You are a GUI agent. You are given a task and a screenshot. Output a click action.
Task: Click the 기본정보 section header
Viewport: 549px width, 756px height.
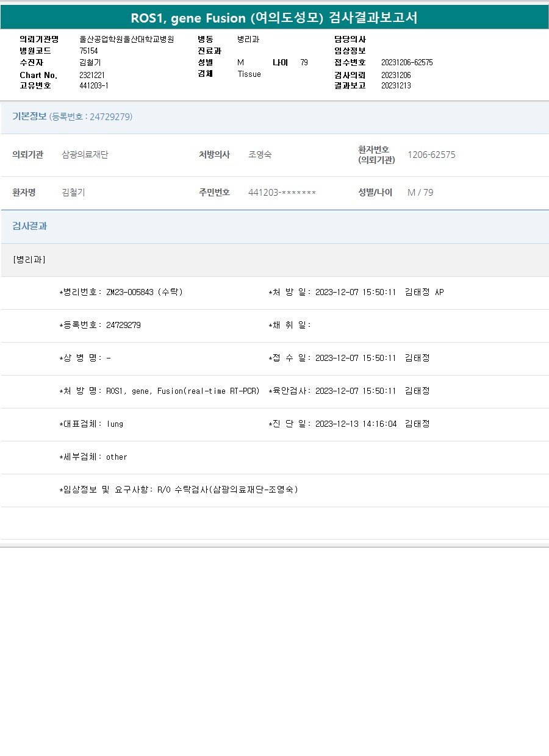tap(72, 116)
